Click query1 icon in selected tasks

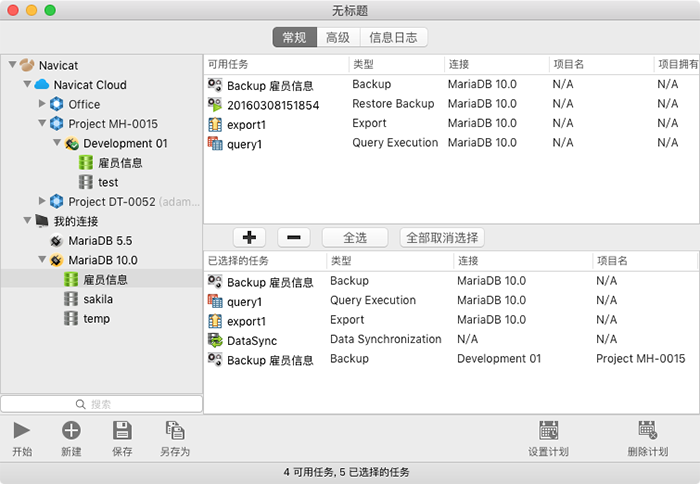click(x=215, y=301)
